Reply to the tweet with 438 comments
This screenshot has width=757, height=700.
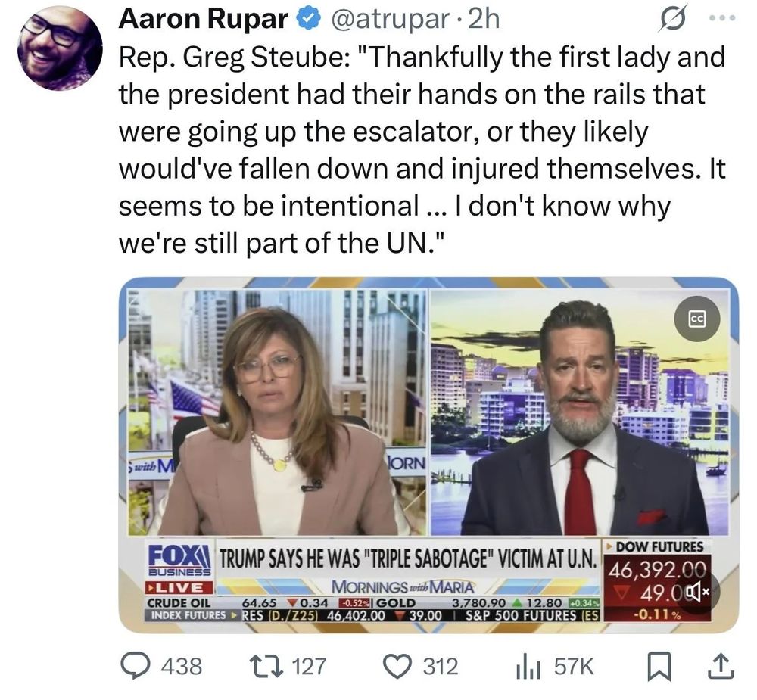pos(161,666)
